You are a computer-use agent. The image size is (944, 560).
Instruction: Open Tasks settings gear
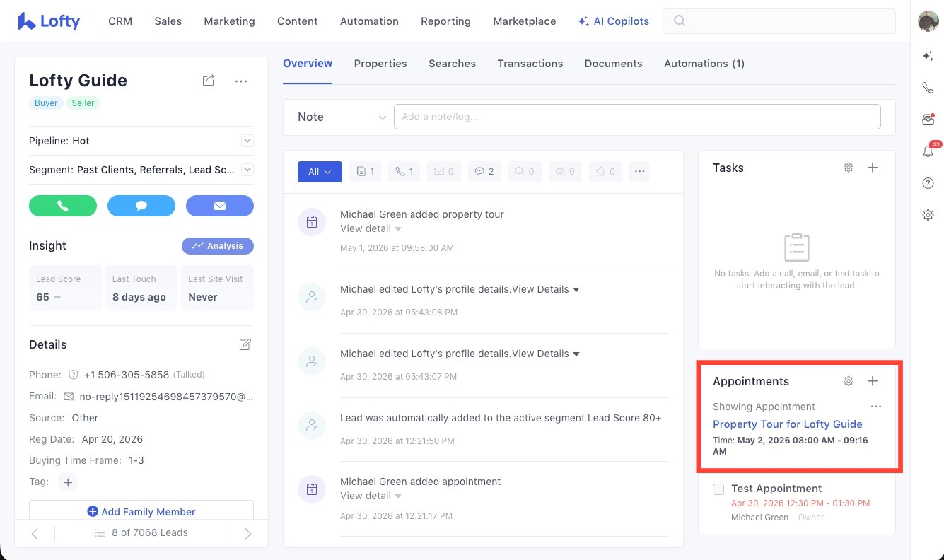[x=849, y=168]
